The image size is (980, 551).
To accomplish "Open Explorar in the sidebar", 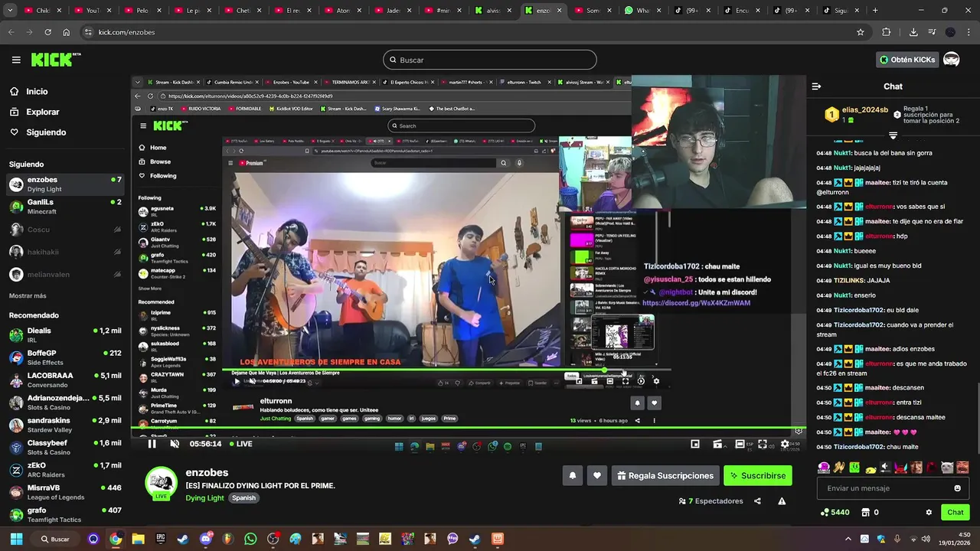I will point(42,112).
